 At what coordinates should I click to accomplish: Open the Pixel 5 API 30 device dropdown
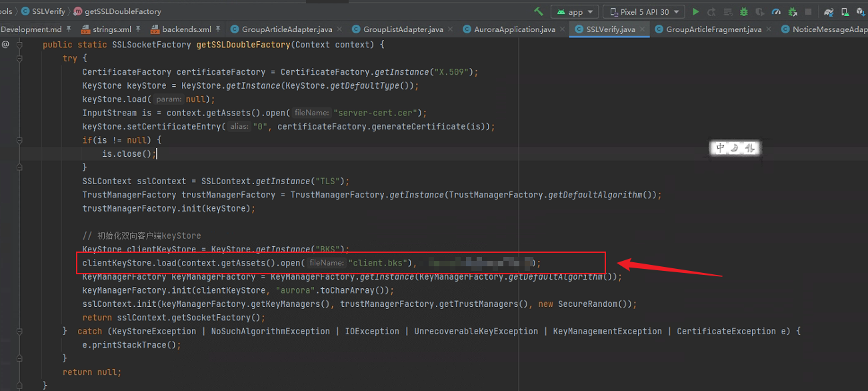[644, 12]
